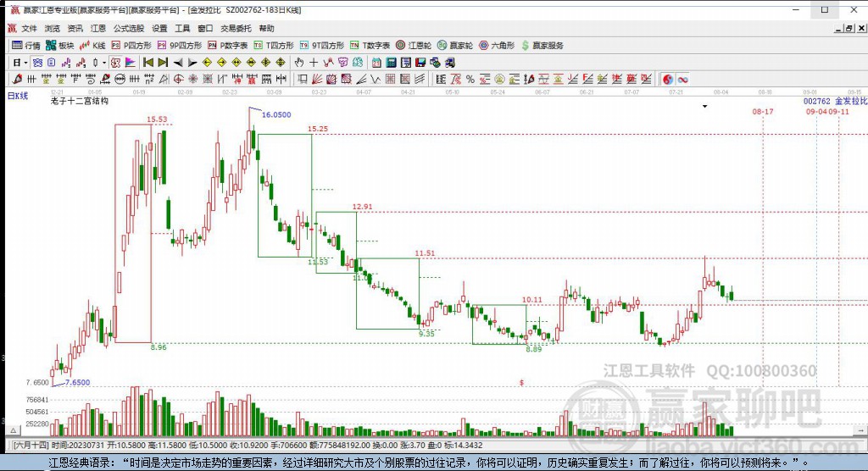
Task: Step chart left with black left triangle
Action: [178, 63]
